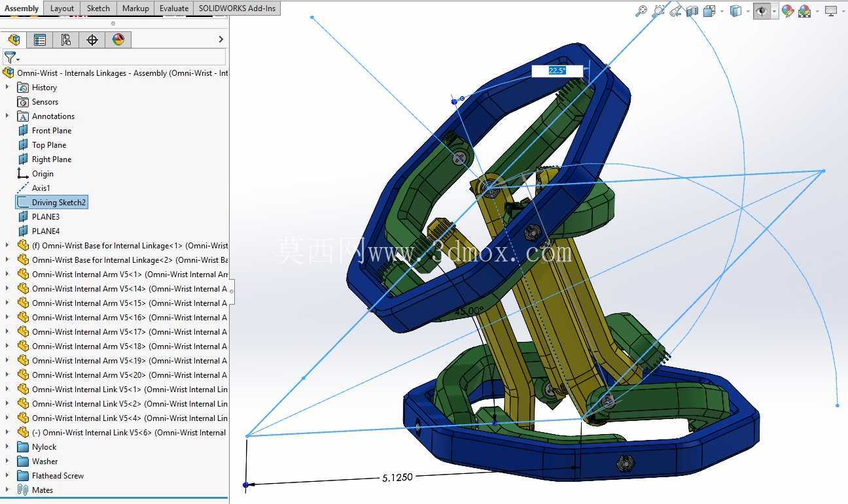
Task: Expand the Nylock folder
Action: pos(7,447)
